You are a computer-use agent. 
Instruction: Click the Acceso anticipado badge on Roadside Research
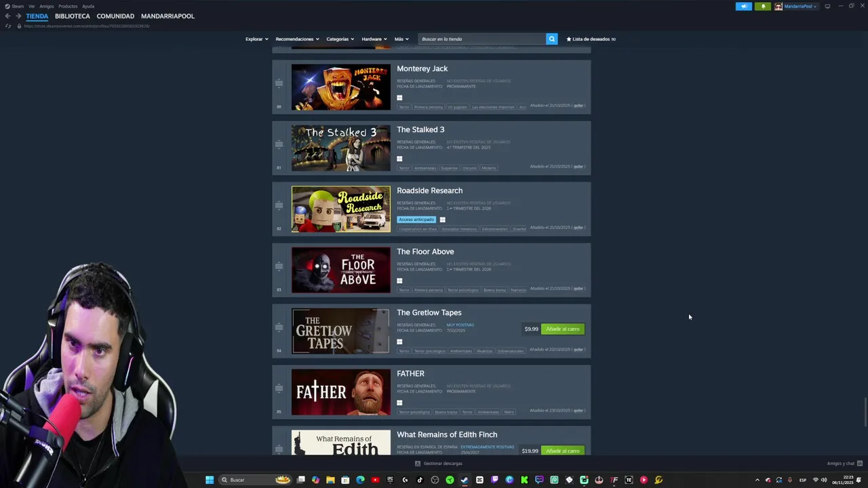(416, 220)
